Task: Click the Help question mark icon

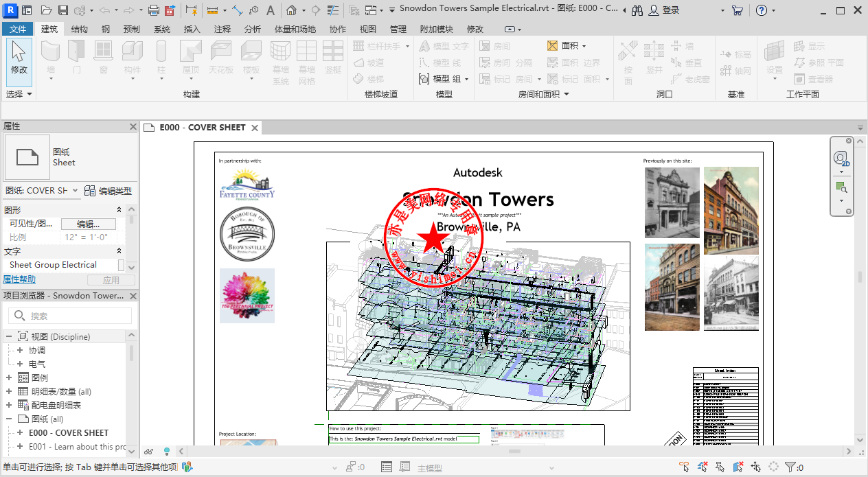Action: [761, 10]
